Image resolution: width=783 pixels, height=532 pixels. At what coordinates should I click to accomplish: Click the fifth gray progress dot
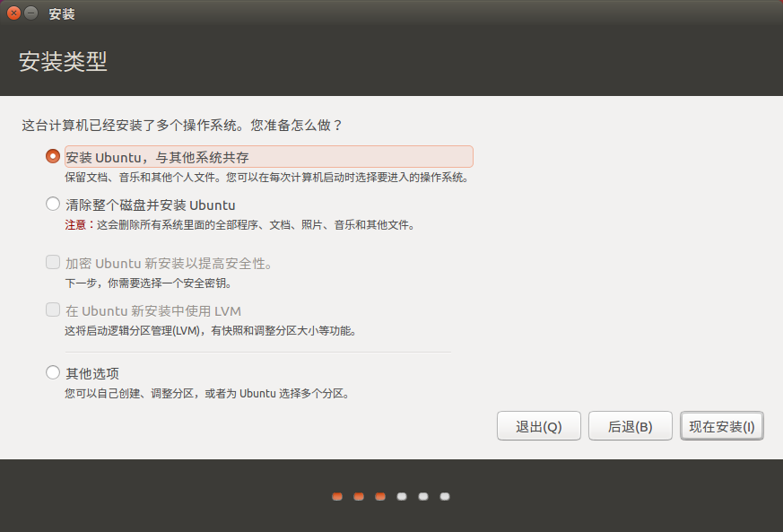point(422,495)
